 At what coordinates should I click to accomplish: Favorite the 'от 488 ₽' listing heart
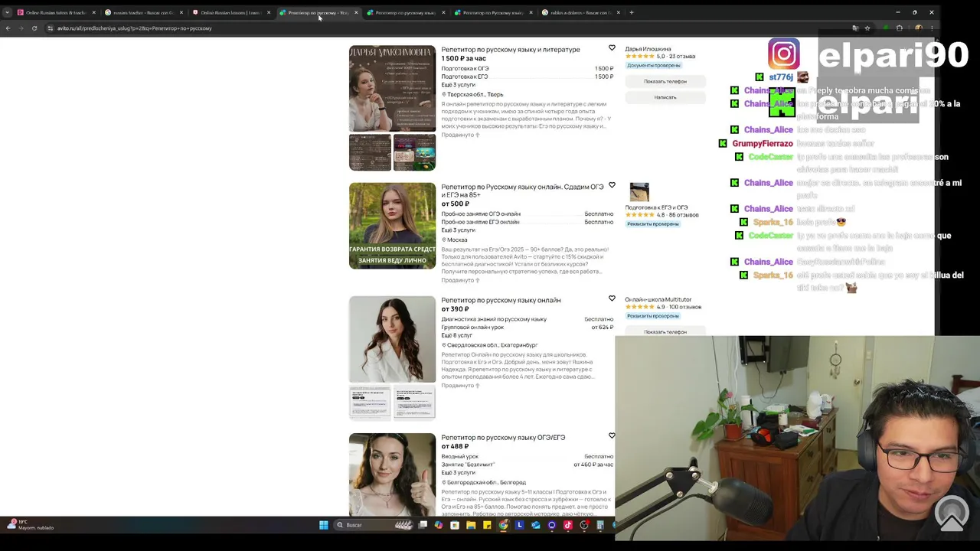[x=612, y=435]
